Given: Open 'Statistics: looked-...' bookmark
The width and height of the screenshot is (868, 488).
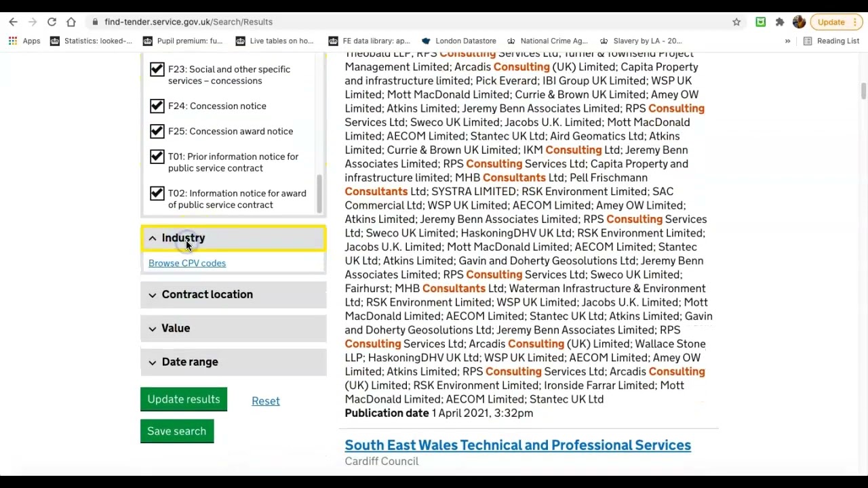Looking at the screenshot, I should pos(92,41).
